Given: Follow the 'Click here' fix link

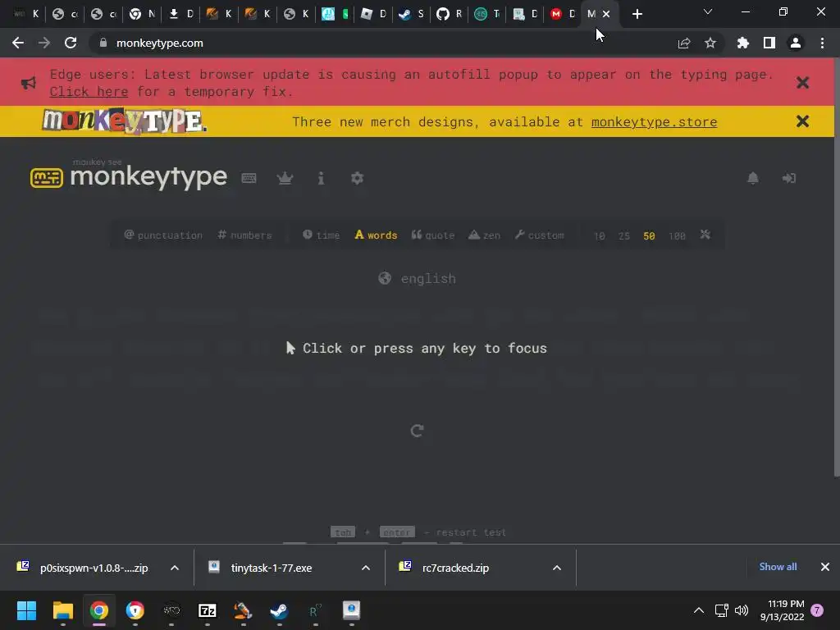Looking at the screenshot, I should (x=89, y=92).
